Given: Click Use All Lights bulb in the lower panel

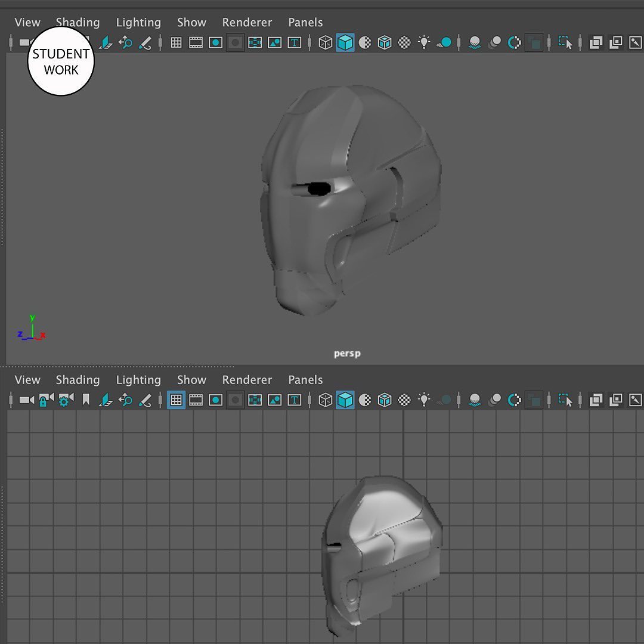Looking at the screenshot, I should 424,400.
